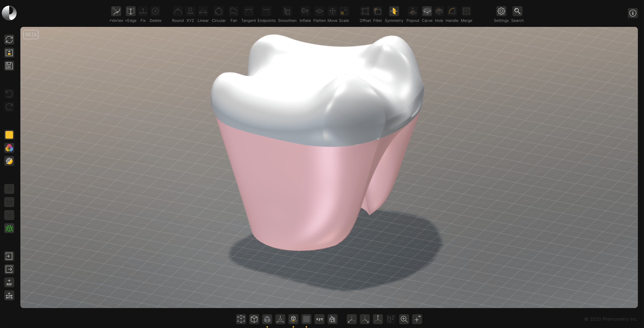Screen dimensions: 644x328
Task: Click the Delete tool icon
Action: [155, 11]
